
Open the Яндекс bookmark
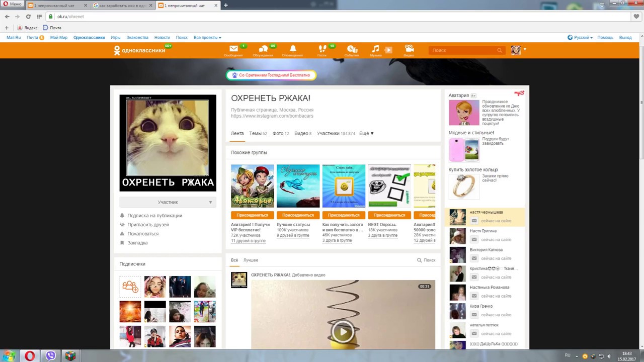coord(27,28)
